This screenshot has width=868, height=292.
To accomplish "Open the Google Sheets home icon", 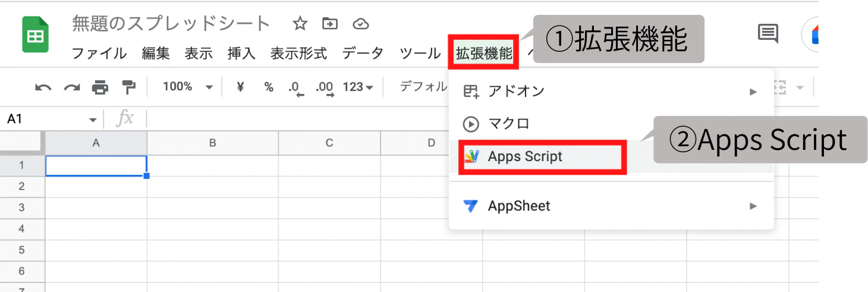I will [x=36, y=34].
